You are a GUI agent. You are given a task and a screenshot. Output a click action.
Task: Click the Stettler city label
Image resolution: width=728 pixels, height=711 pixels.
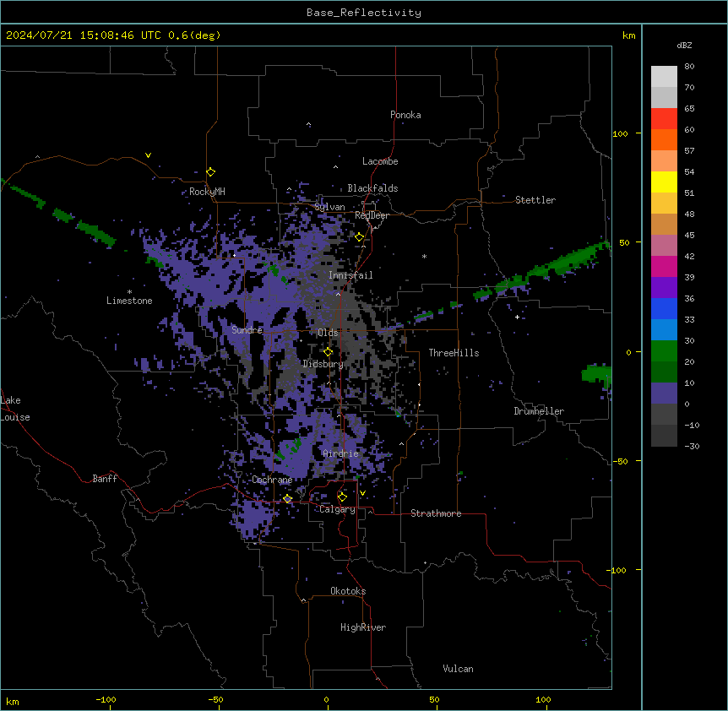click(x=535, y=200)
